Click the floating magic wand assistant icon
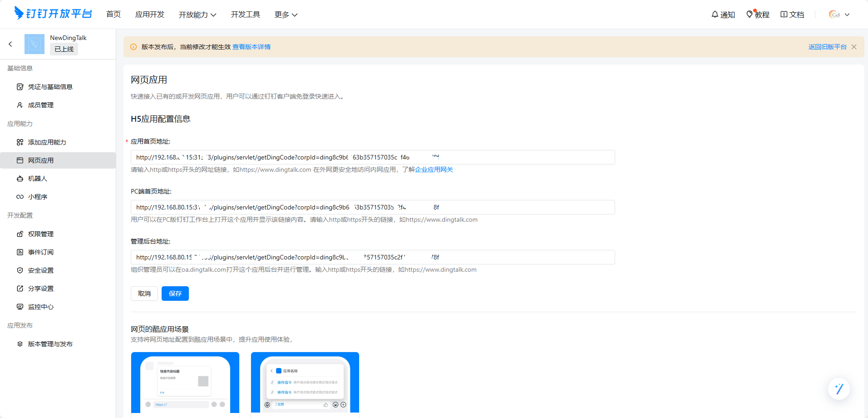The image size is (868, 418). (x=838, y=389)
